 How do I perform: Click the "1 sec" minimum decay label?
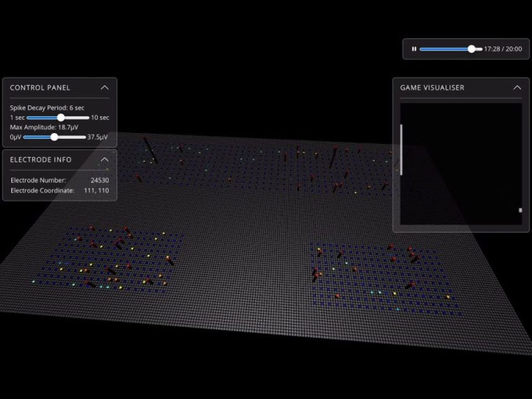[17, 118]
